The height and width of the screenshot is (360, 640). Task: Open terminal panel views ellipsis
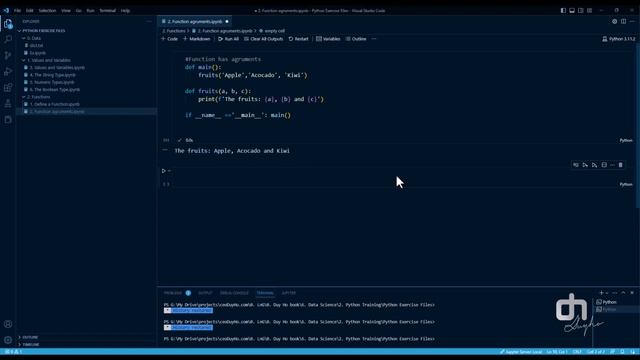tap(615, 293)
